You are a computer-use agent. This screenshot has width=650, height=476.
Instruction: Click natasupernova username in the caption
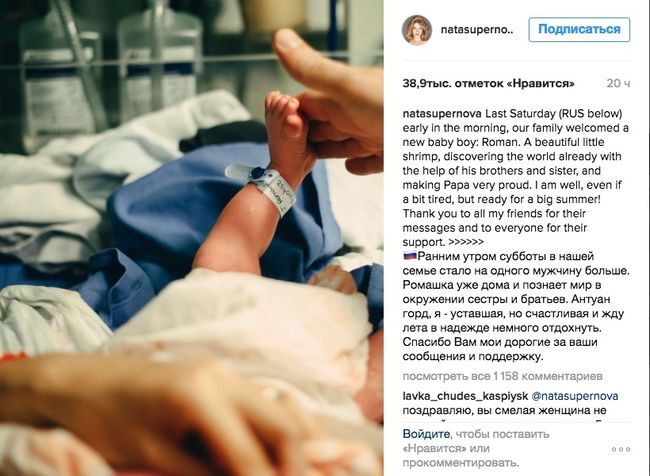click(442, 114)
